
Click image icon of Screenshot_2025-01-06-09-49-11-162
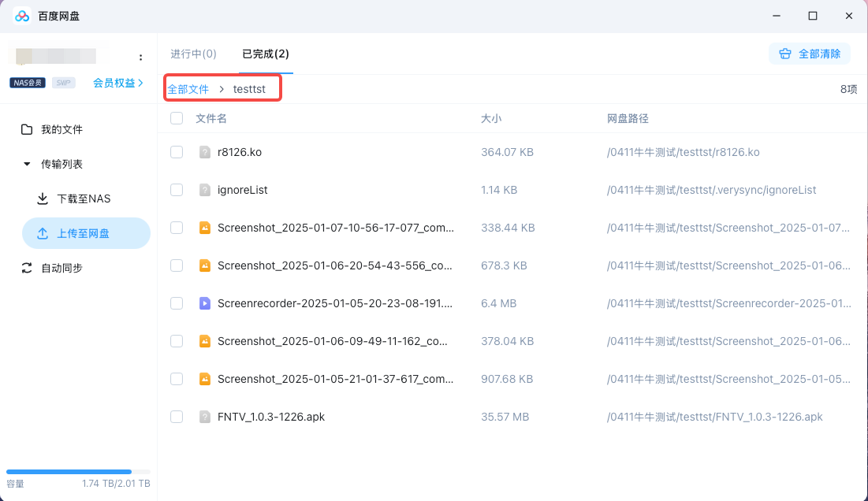tap(205, 341)
